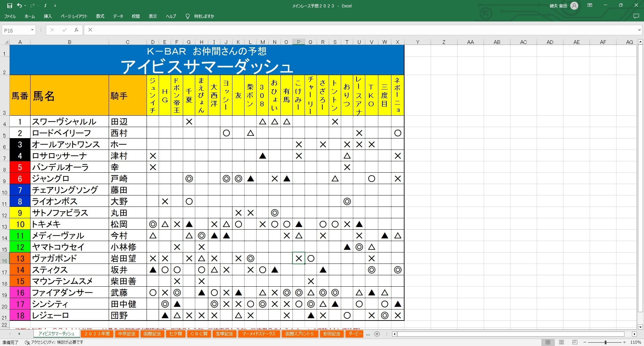Open the 表示 ribbon tab
The image size is (644, 346).
[153, 16]
